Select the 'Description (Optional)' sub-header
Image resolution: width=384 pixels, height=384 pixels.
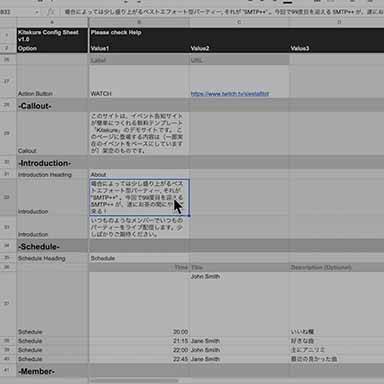337,267
